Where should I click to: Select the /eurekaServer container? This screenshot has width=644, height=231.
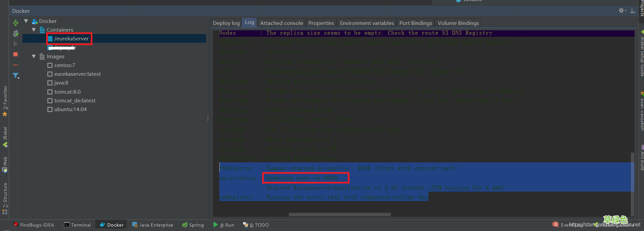pyautogui.click(x=114, y=39)
